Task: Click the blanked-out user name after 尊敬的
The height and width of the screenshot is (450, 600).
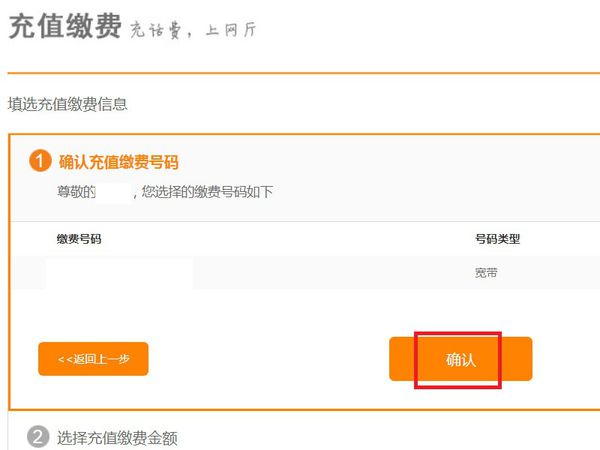Action: tap(114, 192)
